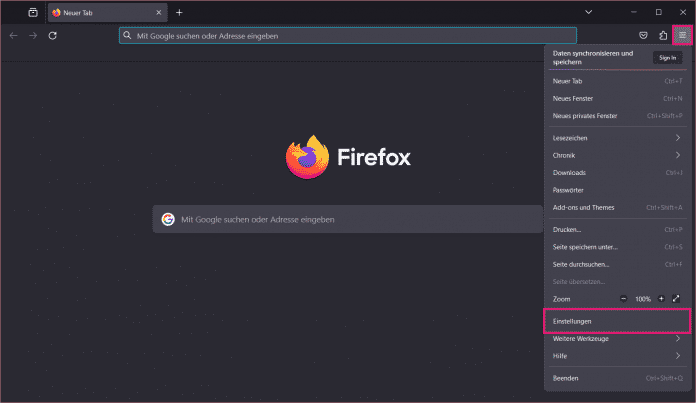Expand the Lesezeichen submenu
The width and height of the screenshot is (696, 403).
(616, 138)
